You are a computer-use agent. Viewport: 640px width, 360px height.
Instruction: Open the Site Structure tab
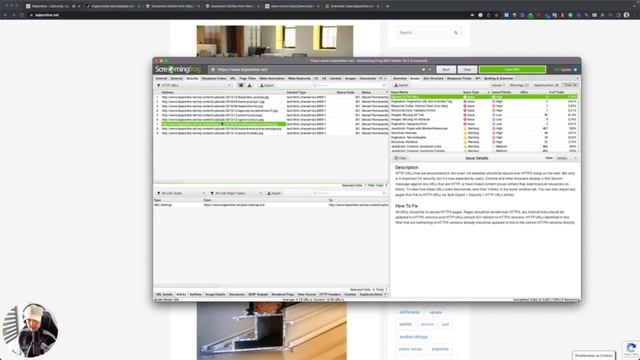433,78
